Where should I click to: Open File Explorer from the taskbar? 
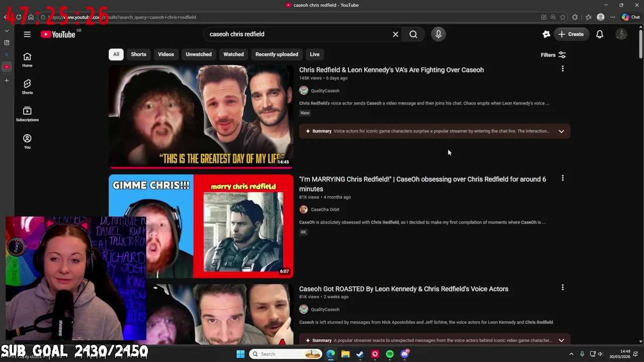tap(345, 354)
